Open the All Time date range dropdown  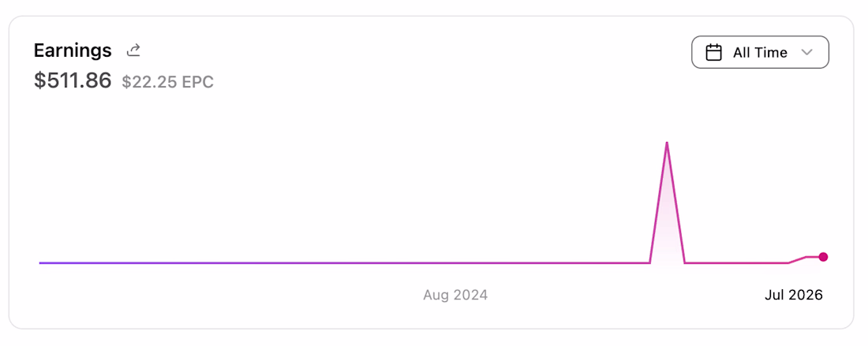(x=760, y=53)
